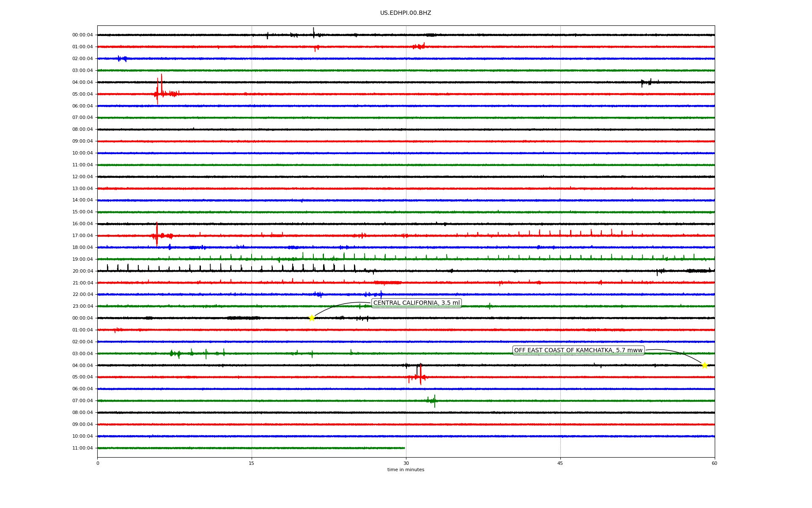This screenshot has height=508, width=812.
Task: Click the x-axis tick label 15
Action: (x=252, y=463)
